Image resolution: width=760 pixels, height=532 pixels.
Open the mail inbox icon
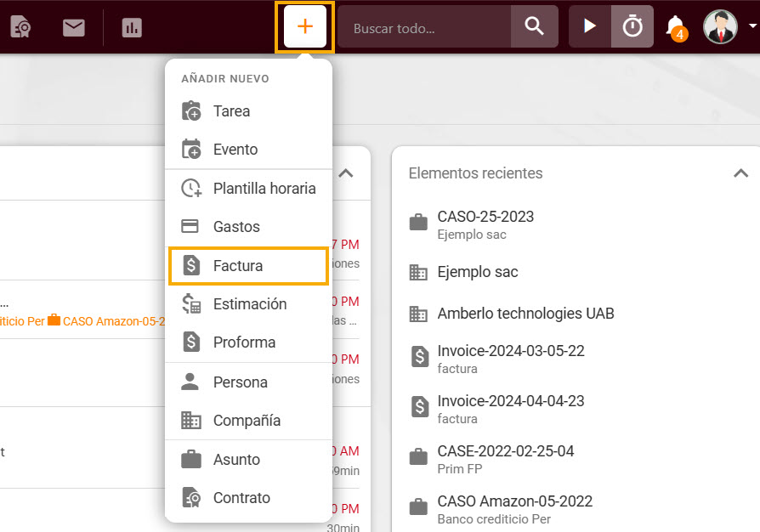73,26
